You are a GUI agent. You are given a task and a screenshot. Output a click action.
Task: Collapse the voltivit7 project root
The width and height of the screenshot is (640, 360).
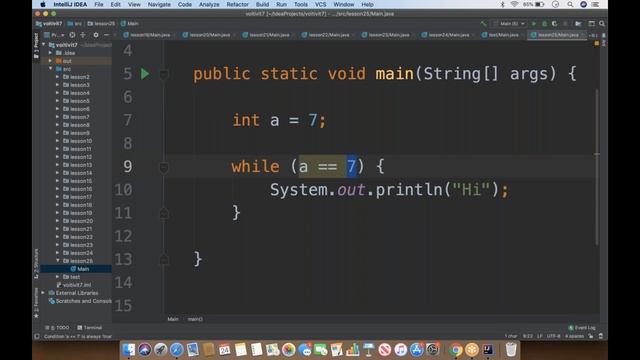44,44
